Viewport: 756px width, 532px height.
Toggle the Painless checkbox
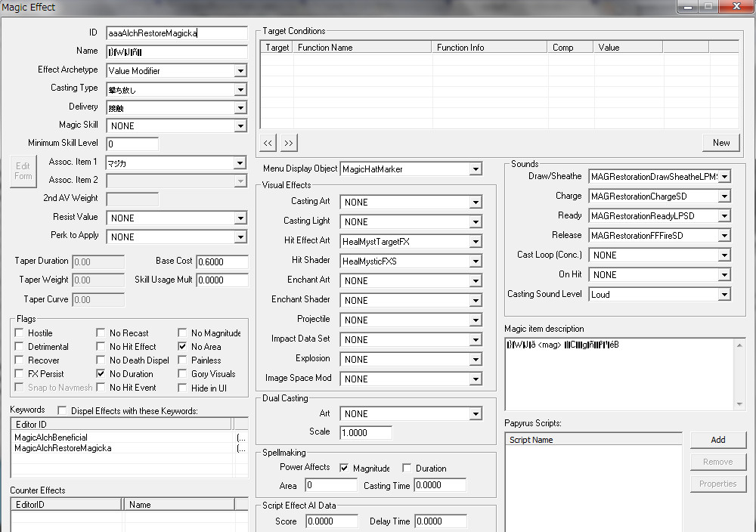pos(182,360)
